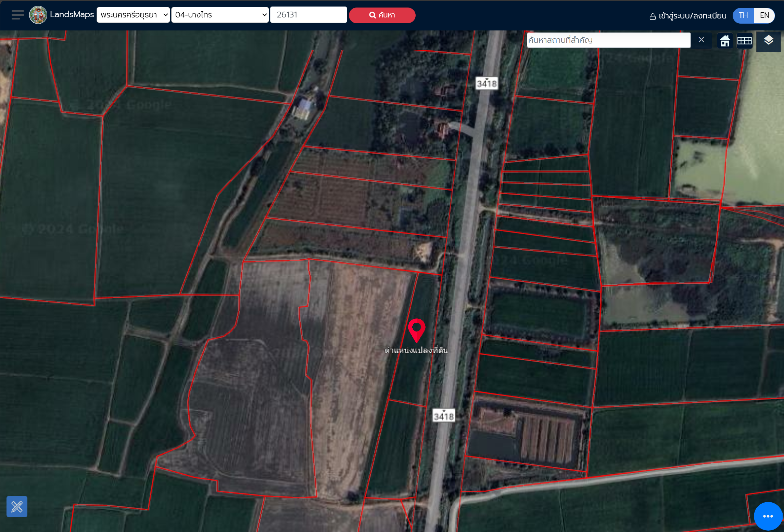The image size is (784, 532).
Task: Open the hamburger menu icon
Action: (x=17, y=15)
